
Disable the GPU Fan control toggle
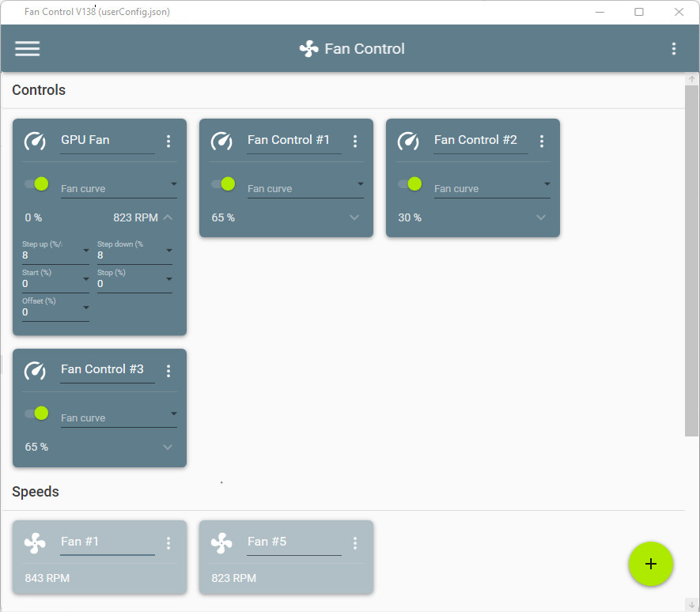pos(36,184)
